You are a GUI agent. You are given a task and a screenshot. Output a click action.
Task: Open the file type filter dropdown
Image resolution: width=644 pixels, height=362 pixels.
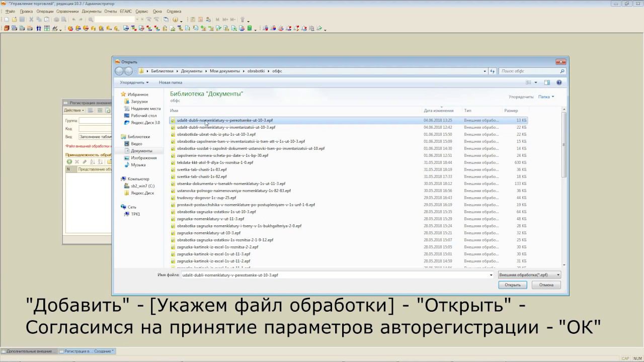(x=529, y=275)
